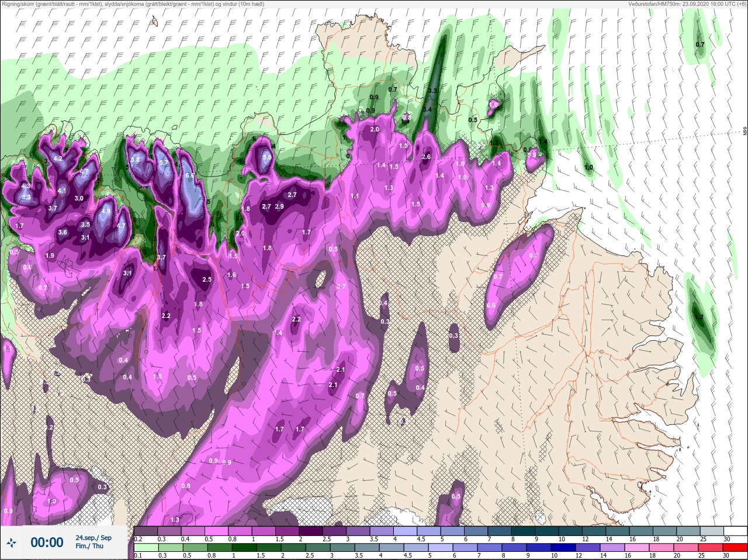Click the 2.5 precipitation value on the map
The height and width of the screenshot is (560, 748).
pos(207,279)
